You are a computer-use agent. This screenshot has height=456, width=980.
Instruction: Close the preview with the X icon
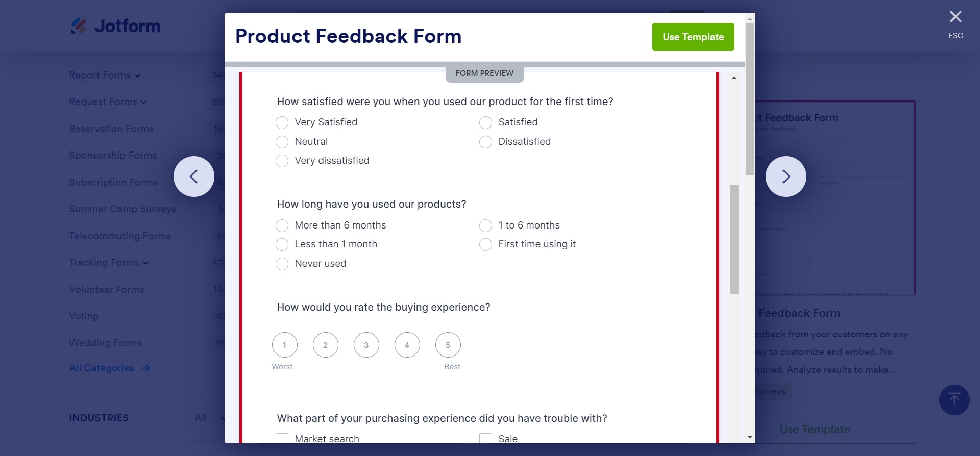(955, 16)
